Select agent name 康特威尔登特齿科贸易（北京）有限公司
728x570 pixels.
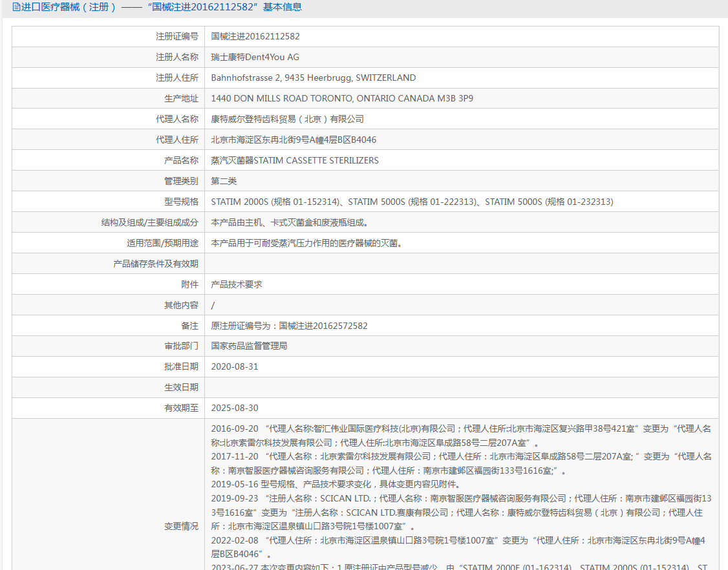288,120
